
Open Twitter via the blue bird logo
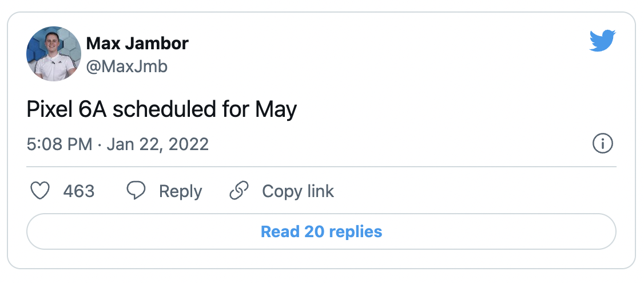(x=601, y=41)
